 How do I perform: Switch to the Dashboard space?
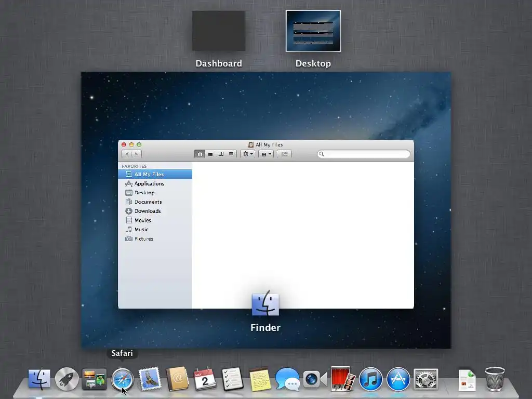(x=219, y=31)
